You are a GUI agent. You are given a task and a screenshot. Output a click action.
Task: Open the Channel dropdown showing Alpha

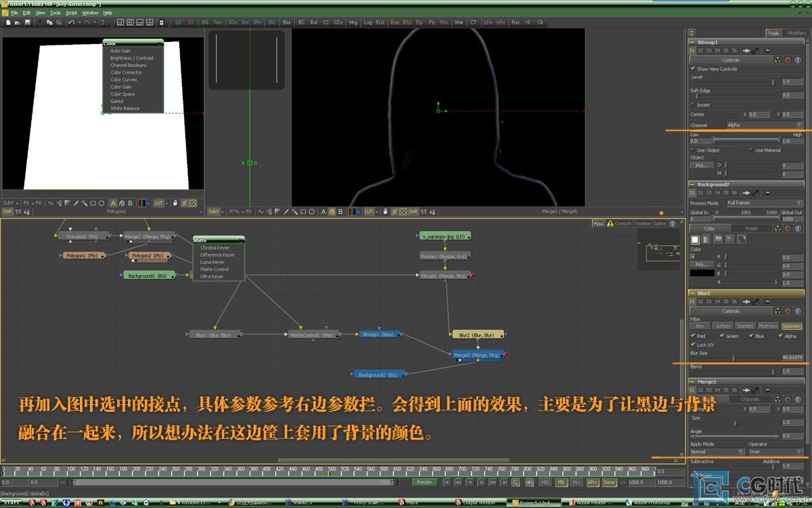[764, 125]
